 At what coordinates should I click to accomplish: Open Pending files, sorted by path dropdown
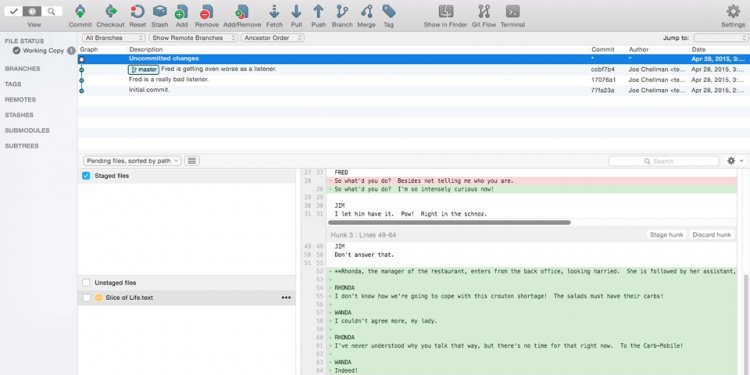(132, 161)
